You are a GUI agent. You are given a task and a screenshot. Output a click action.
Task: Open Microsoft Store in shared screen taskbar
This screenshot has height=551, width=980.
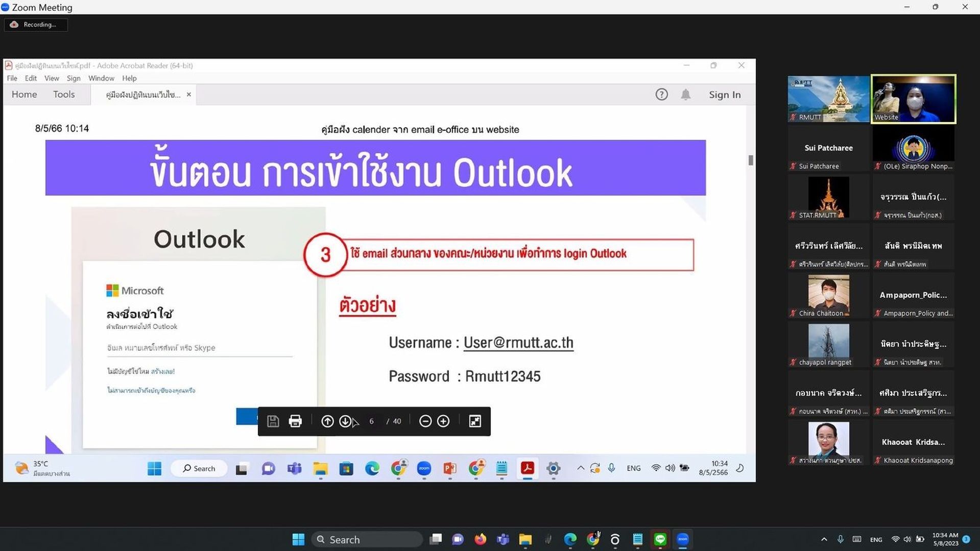346,468
